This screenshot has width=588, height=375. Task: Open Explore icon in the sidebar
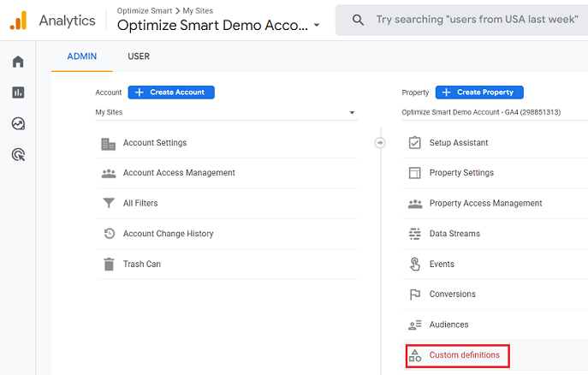tap(18, 123)
